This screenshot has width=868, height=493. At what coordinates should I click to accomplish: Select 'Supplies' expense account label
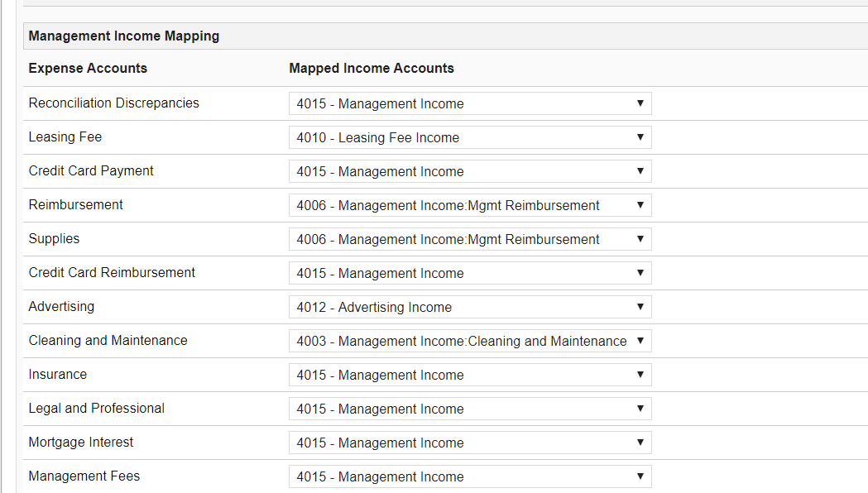pos(55,238)
